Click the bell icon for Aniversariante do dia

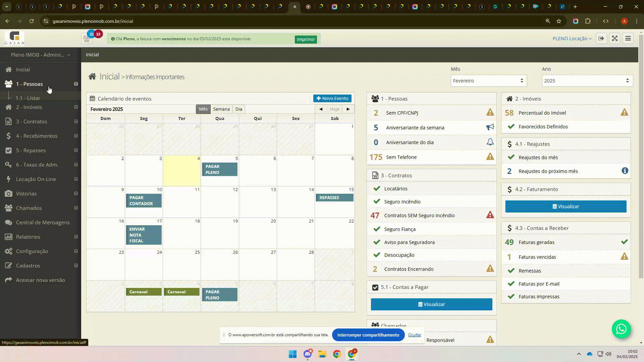490,142
